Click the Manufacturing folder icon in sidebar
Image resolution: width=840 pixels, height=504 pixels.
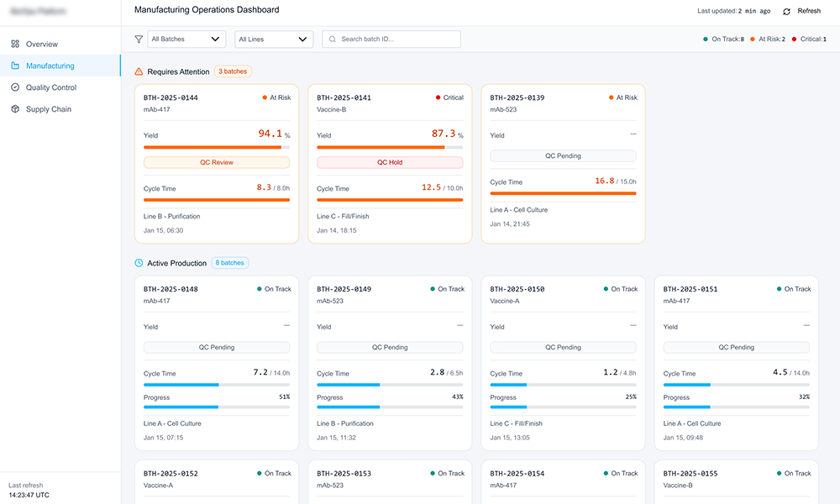[15, 66]
